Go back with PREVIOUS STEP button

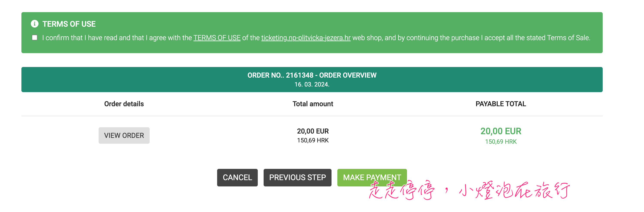(297, 177)
